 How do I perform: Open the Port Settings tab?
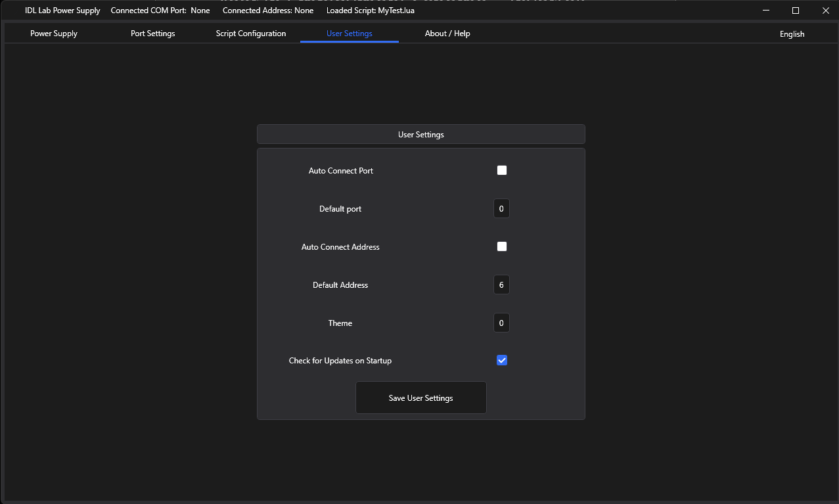(152, 34)
